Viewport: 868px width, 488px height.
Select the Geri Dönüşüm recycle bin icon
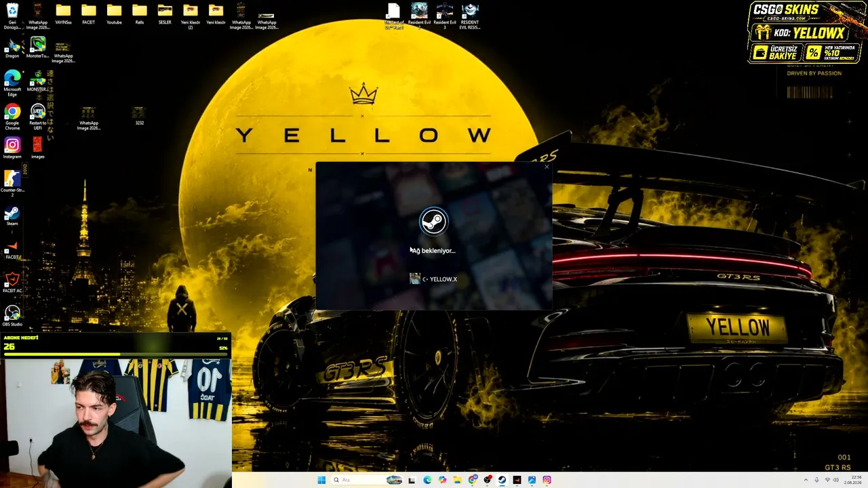pos(12,16)
